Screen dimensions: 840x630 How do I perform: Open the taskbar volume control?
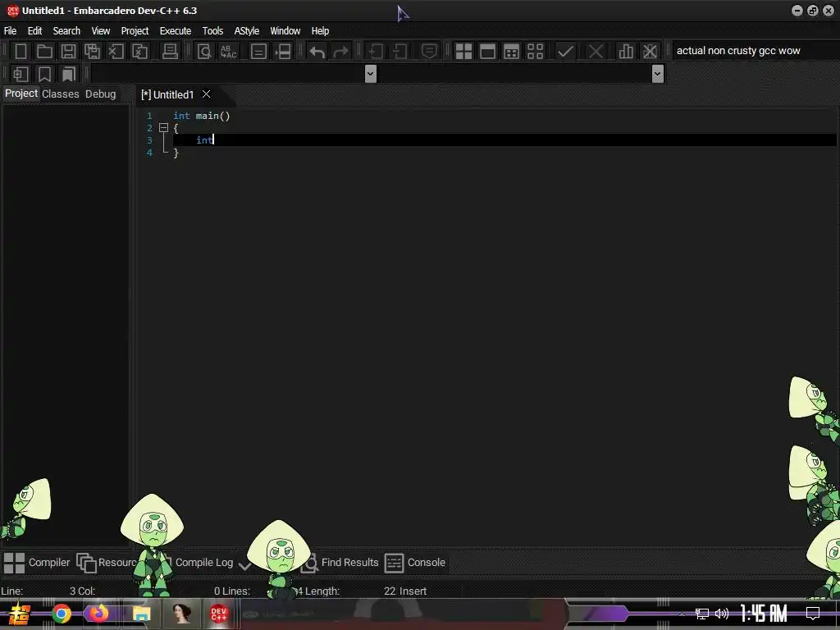[x=722, y=614]
